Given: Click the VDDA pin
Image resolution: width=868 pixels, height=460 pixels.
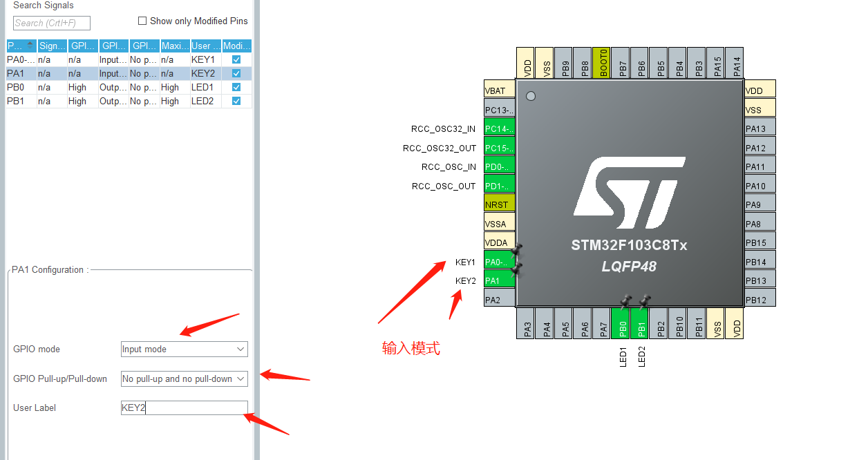Looking at the screenshot, I should pyautogui.click(x=500, y=242).
